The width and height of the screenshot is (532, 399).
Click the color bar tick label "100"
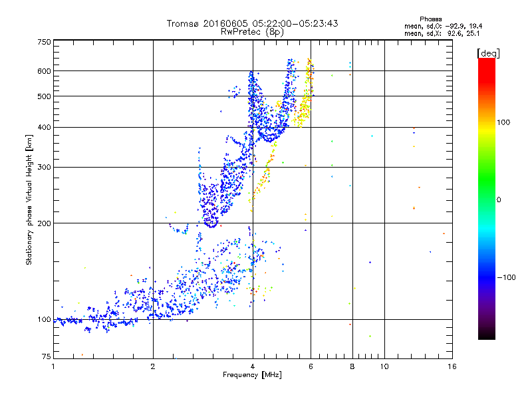click(503, 122)
